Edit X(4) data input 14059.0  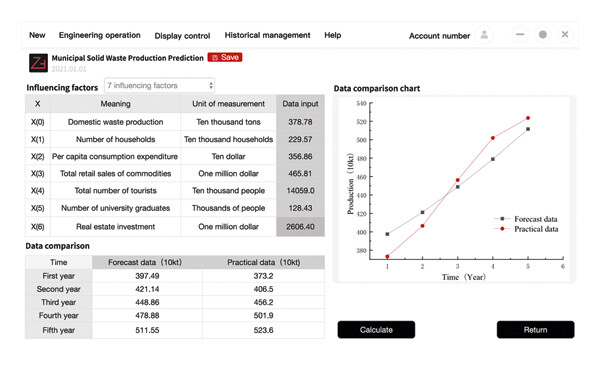(300, 191)
